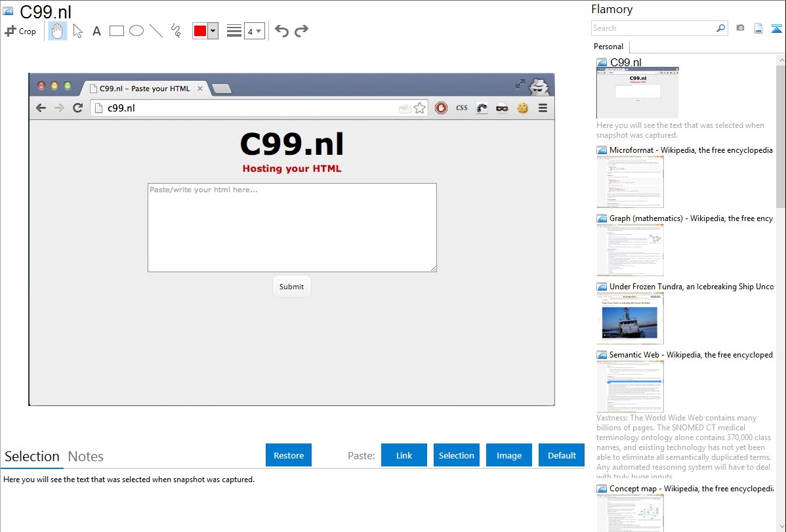Click the Flamory search field
This screenshot has width=786, height=532.
click(x=652, y=28)
